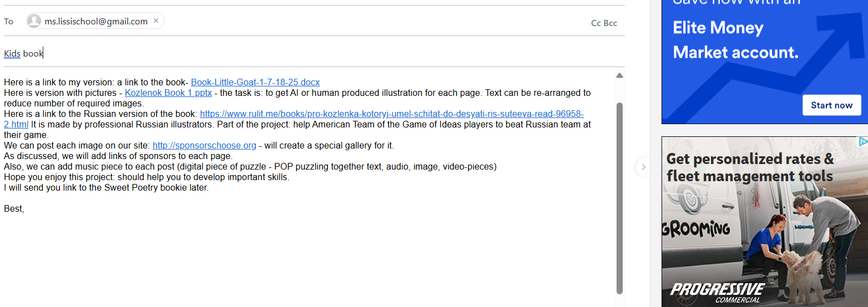This screenshot has height=307, width=868.
Task: Show the Bcc field
Action: (x=610, y=23)
